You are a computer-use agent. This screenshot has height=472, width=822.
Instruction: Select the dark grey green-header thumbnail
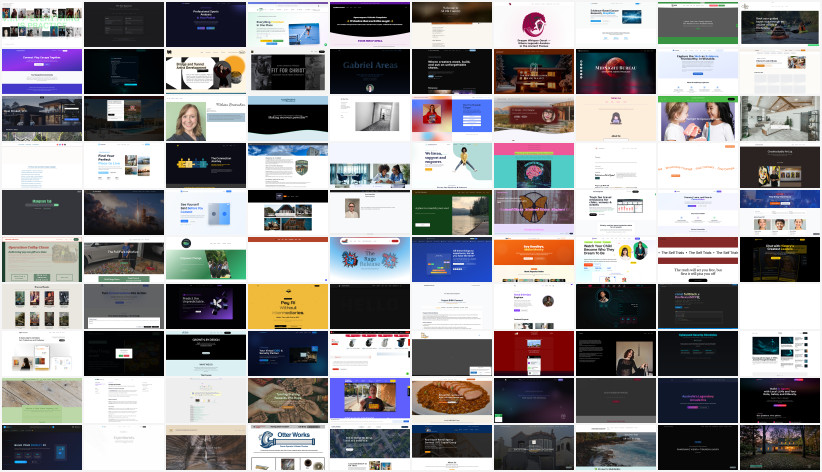pyautogui.click(x=698, y=25)
